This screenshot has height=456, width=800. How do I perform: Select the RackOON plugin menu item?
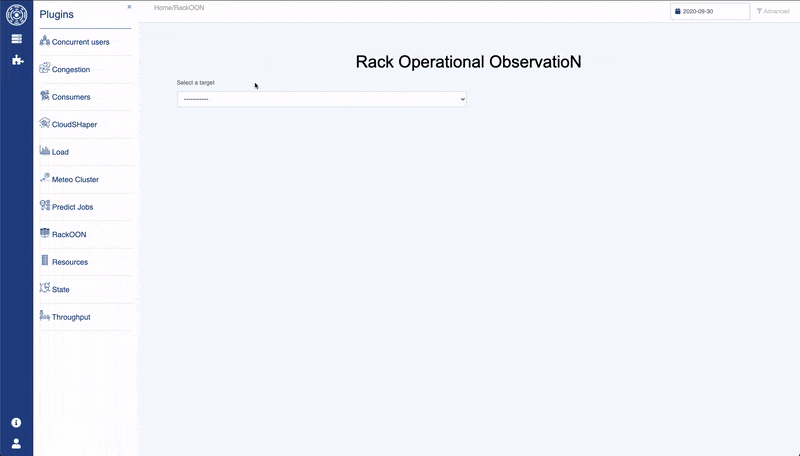point(69,234)
